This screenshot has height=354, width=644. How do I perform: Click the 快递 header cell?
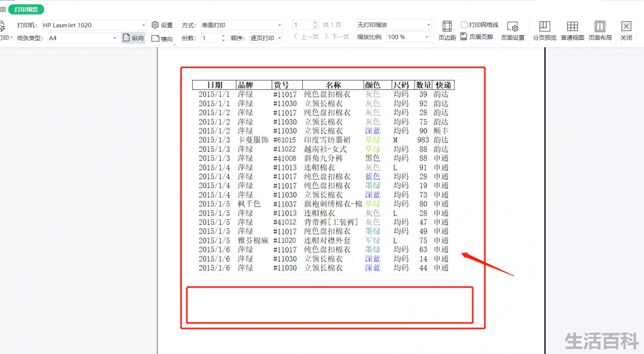(443, 85)
